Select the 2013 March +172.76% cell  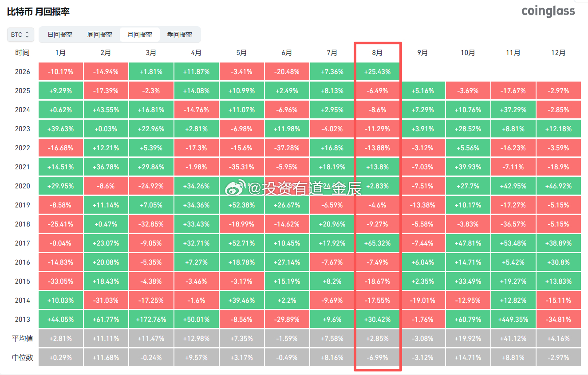(x=151, y=319)
